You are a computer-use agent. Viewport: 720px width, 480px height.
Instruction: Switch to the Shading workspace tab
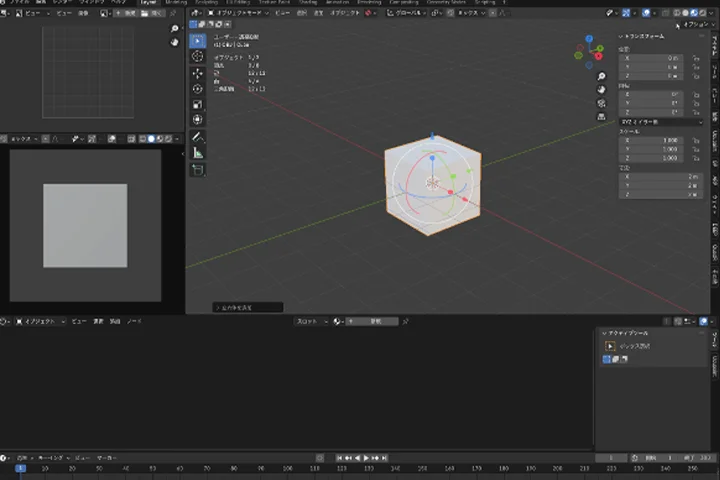tap(307, 2)
